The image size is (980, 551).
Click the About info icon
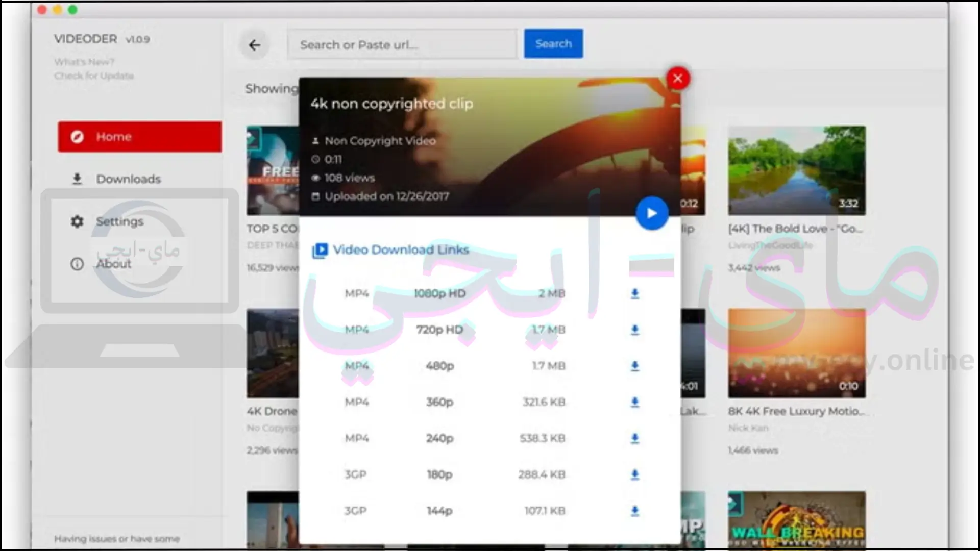pos(77,264)
